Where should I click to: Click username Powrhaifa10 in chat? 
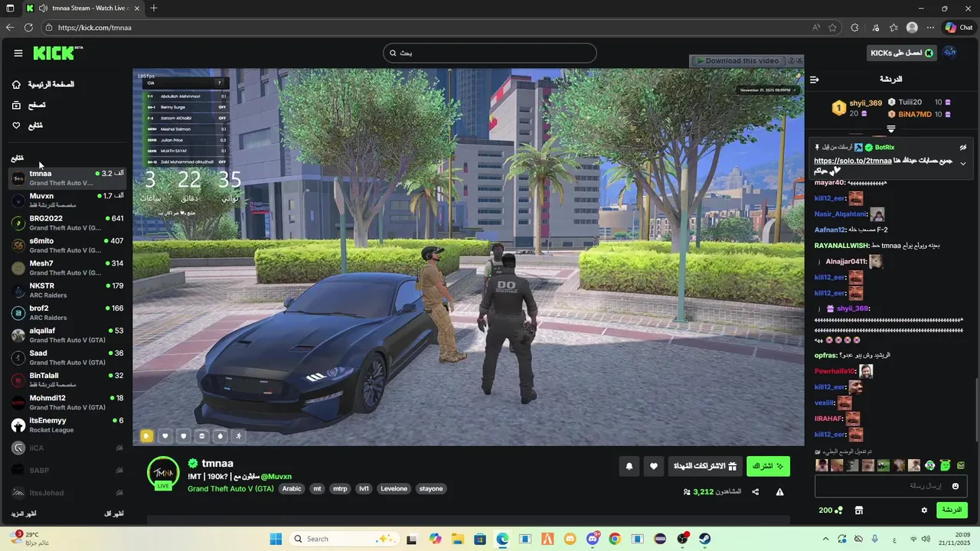(835, 371)
